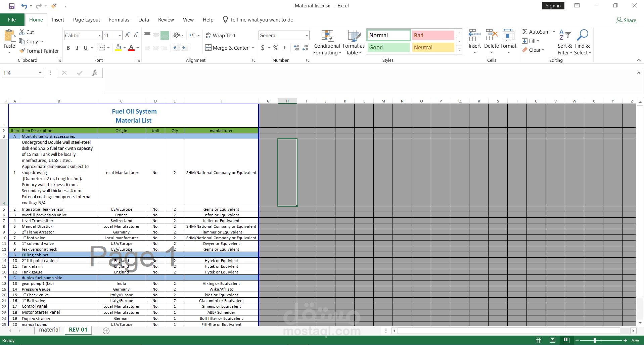Screen dimensions: 644x345
Task: Select the material sheet tab
Action: (49, 330)
